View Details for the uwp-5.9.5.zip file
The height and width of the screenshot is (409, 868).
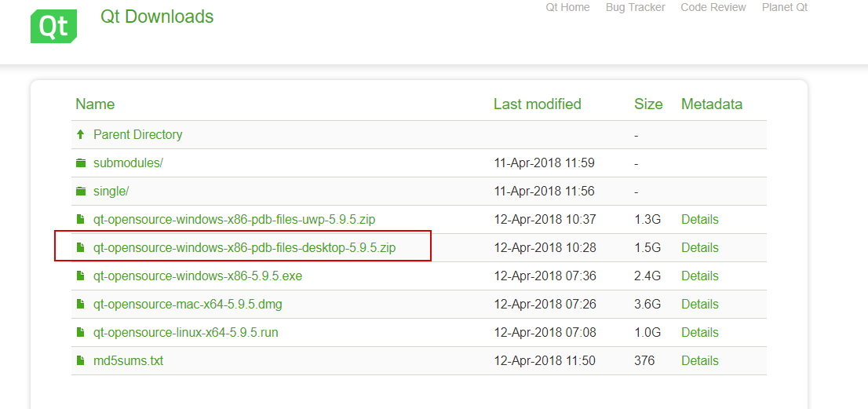point(700,220)
